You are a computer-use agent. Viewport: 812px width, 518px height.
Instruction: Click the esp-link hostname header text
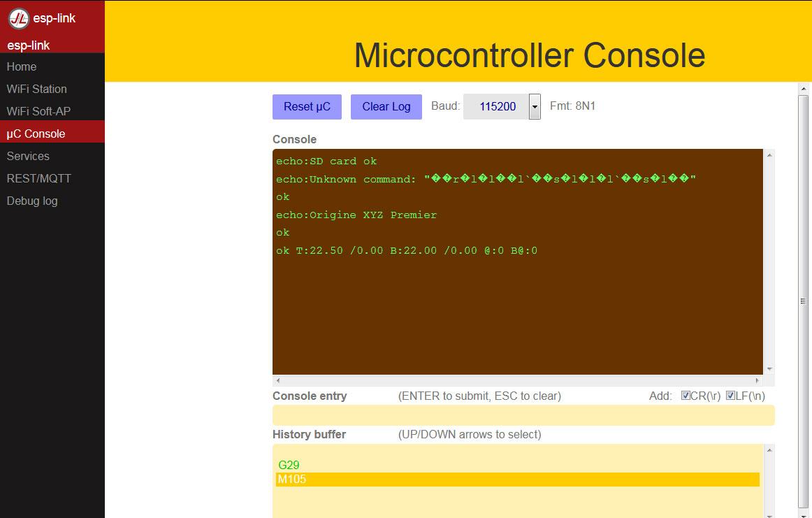(29, 45)
